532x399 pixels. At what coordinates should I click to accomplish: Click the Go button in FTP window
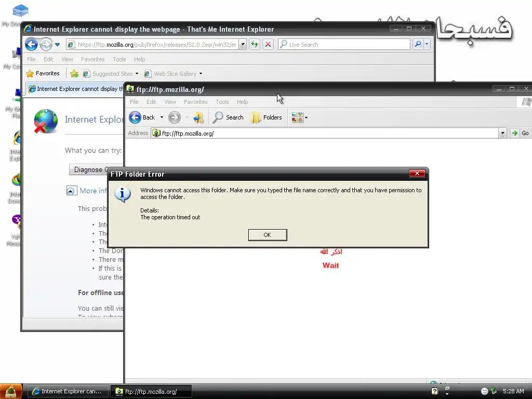coord(520,134)
